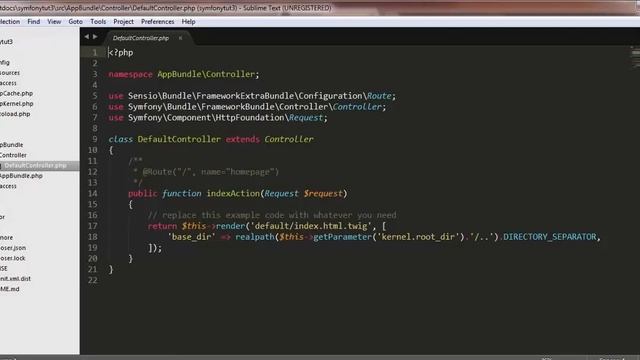Click 'DefaultController' class name in code

pos(179,139)
